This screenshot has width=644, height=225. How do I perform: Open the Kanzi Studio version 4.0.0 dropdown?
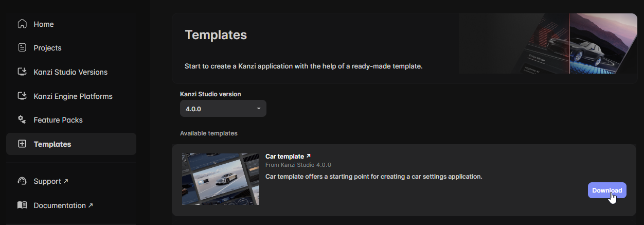coord(223,109)
